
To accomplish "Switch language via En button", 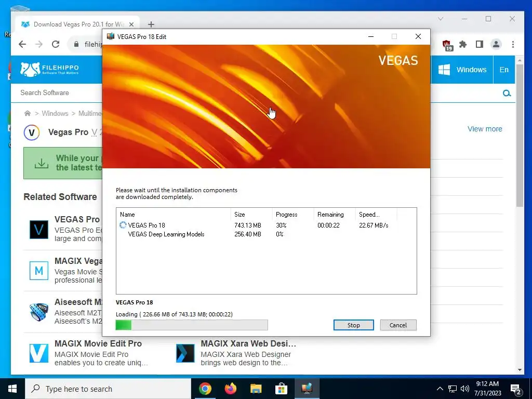I will point(504,70).
